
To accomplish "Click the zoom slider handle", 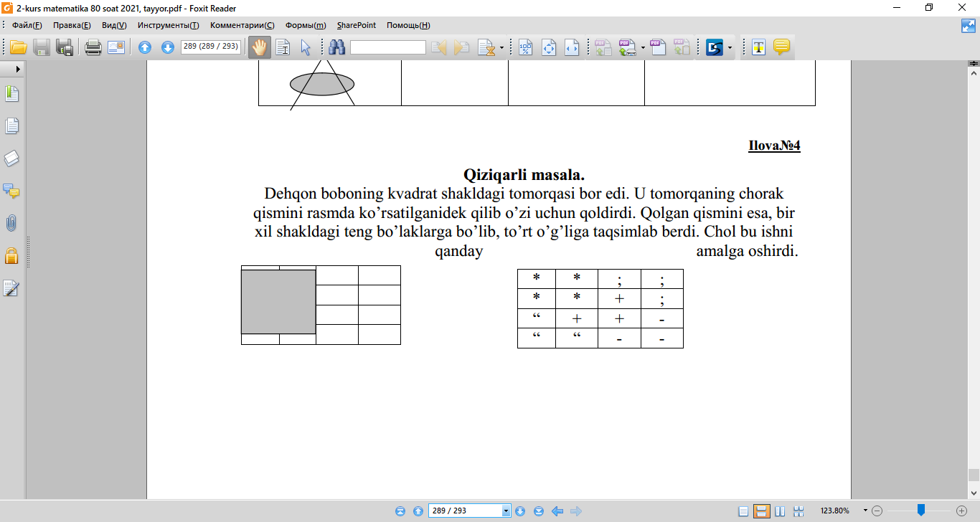I will [x=921, y=511].
